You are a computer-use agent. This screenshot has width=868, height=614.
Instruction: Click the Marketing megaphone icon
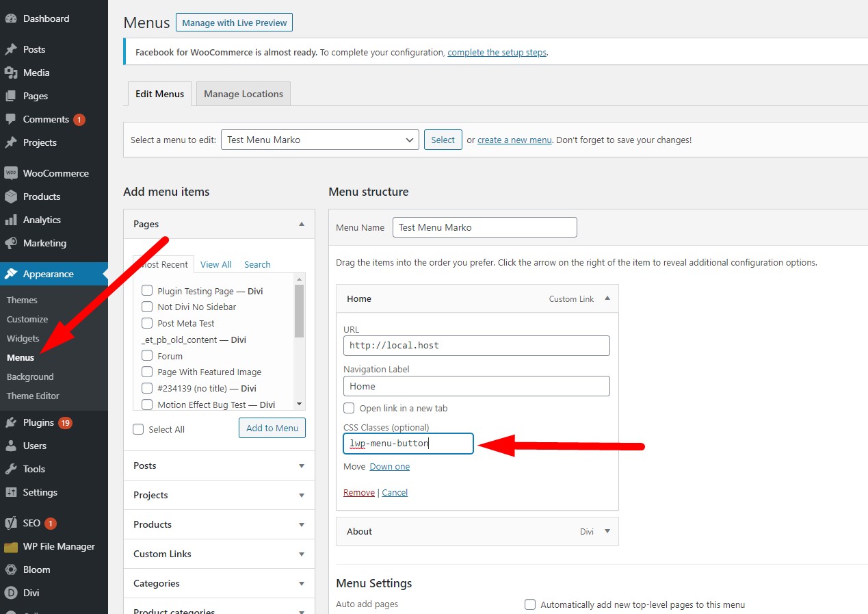point(11,243)
